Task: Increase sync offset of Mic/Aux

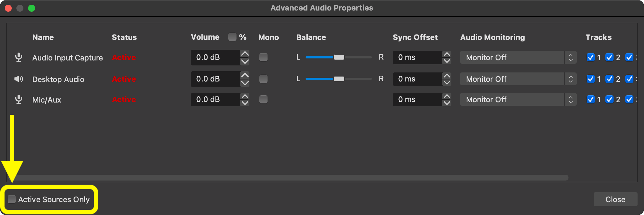Action: click(447, 96)
